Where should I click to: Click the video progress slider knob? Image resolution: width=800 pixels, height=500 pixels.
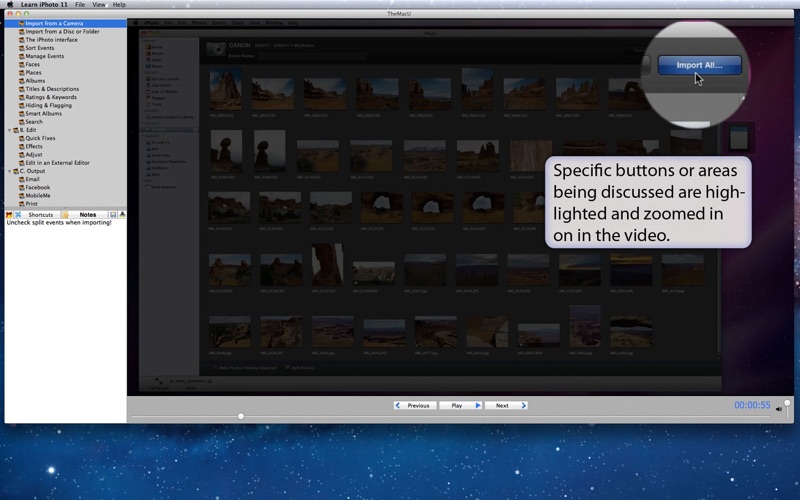pos(241,416)
